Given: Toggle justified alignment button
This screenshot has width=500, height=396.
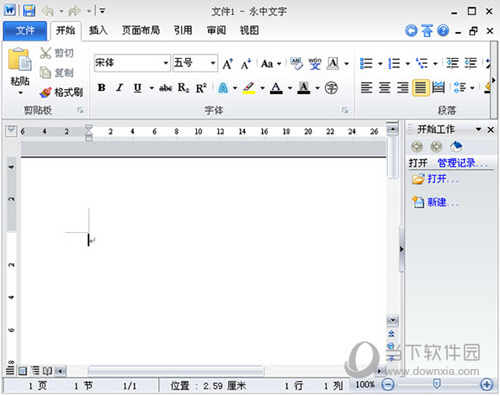Looking at the screenshot, I should (x=420, y=88).
